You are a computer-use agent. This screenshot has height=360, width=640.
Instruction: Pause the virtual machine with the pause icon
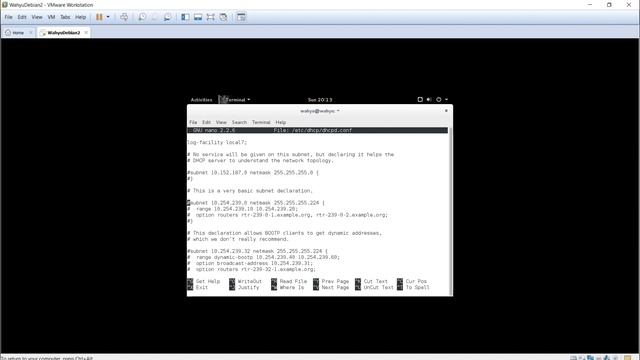coord(99,17)
